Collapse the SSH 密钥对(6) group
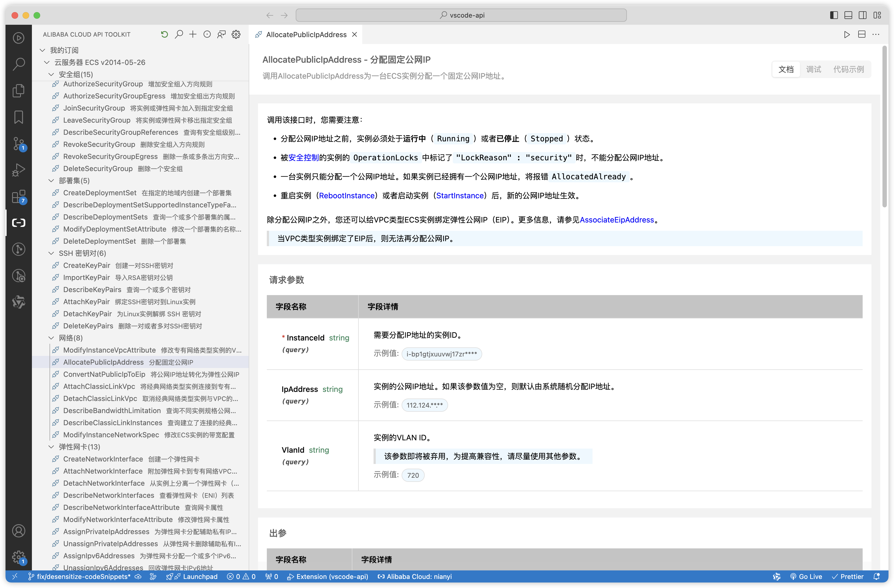894x588 pixels. (51, 253)
